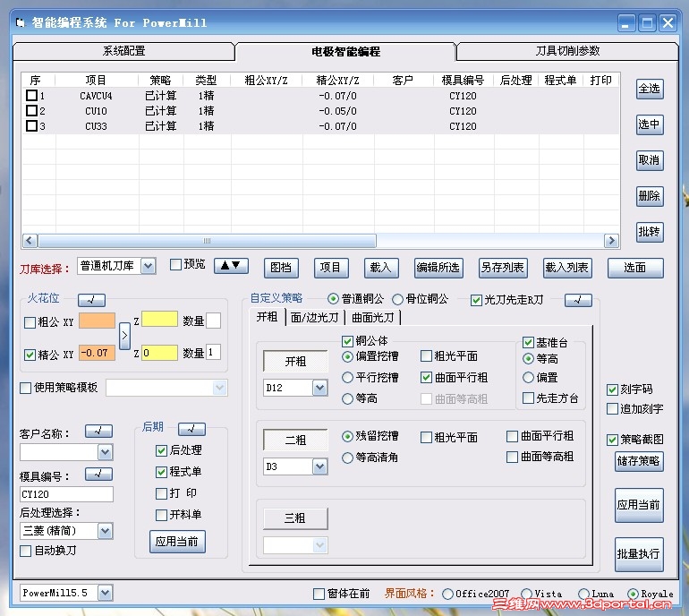Screen dimensions: 689x616
Task: Uncheck 光刀先走R刀 option
Action: tap(476, 300)
